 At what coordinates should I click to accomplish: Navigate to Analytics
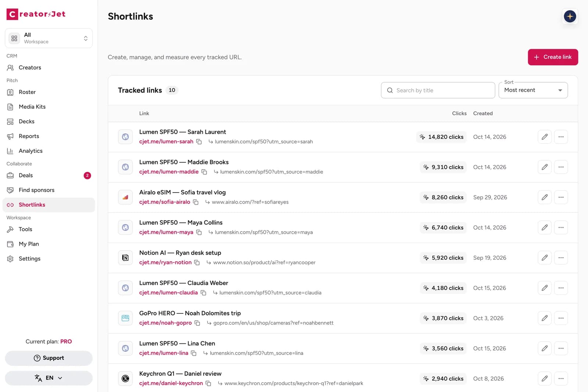49,151
